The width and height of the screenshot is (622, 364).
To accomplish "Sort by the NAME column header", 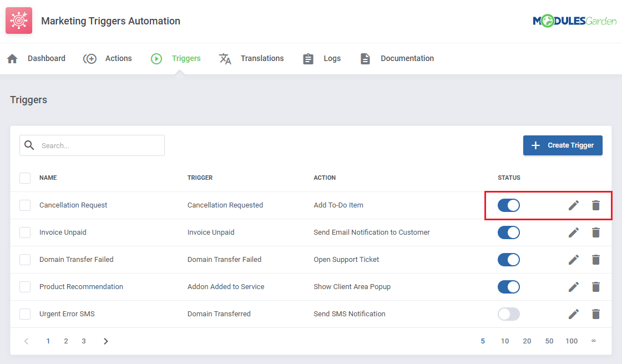I will (48, 178).
